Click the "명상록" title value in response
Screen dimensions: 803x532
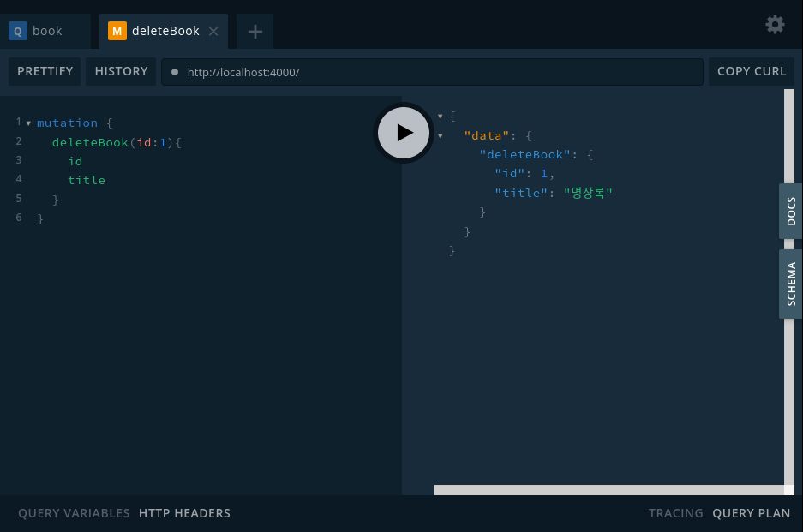click(588, 193)
